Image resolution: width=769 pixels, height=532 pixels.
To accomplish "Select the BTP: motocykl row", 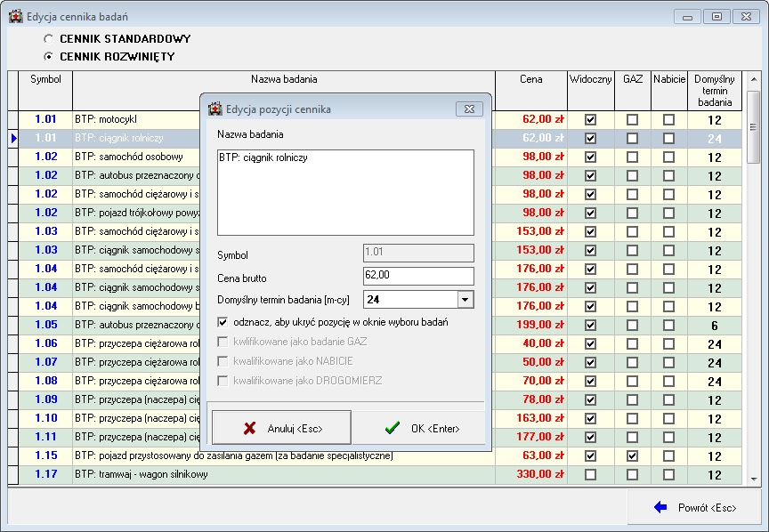I will 134,119.
